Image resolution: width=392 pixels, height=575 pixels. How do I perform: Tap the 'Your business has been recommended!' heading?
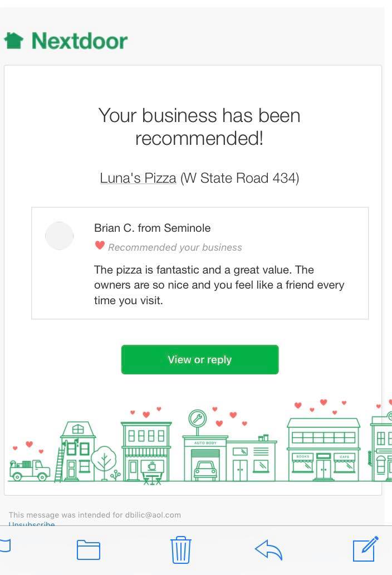(x=199, y=127)
